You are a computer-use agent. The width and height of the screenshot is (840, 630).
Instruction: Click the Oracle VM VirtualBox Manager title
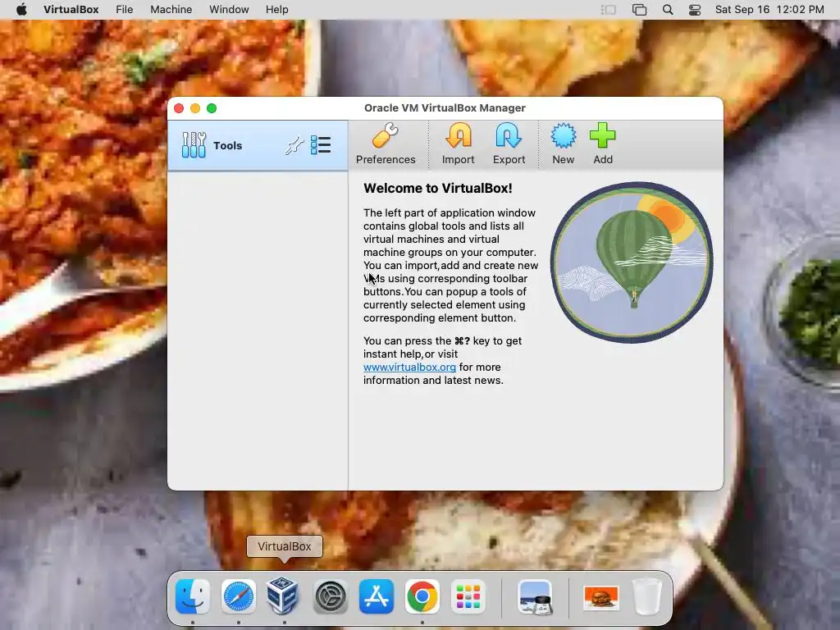pos(445,107)
